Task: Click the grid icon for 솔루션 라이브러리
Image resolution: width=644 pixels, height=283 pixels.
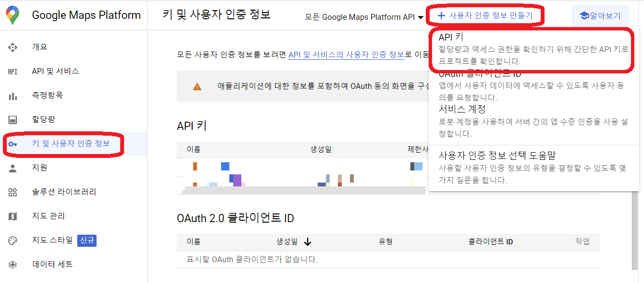Action: click(x=13, y=192)
